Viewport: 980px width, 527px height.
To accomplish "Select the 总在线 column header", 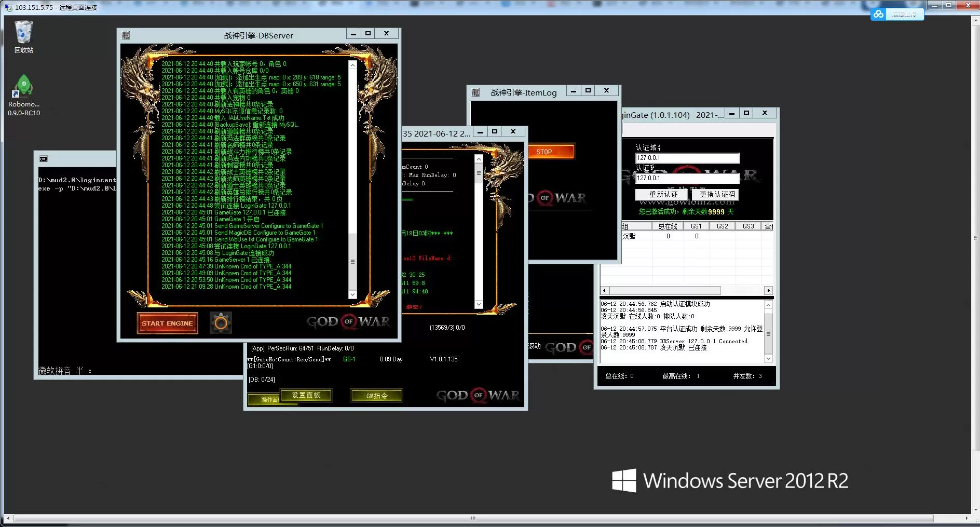I will [x=668, y=226].
